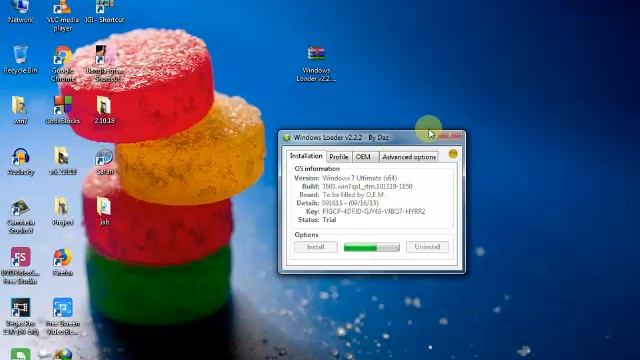This screenshot has width=640, height=360.
Task: Close the Windows Loader window
Action: (x=451, y=136)
